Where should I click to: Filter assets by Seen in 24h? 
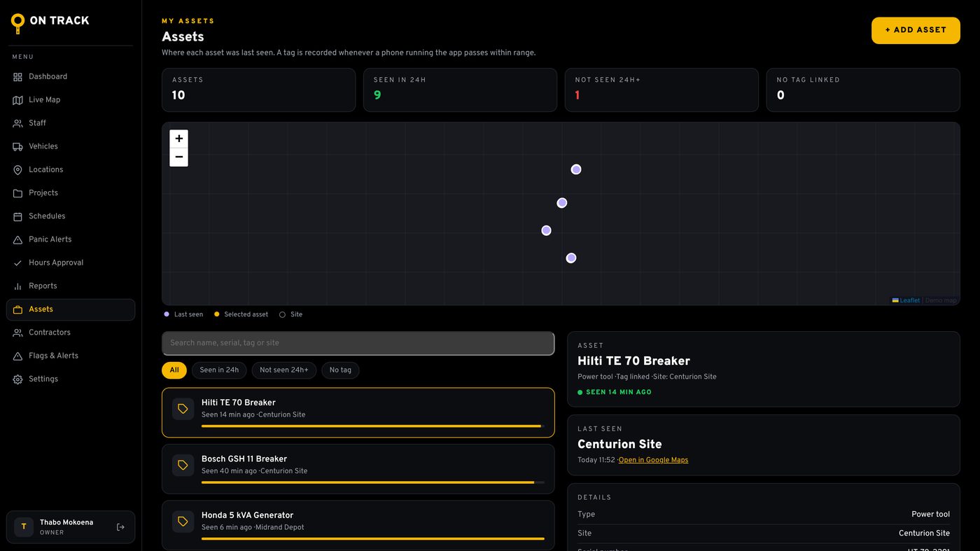[219, 370]
